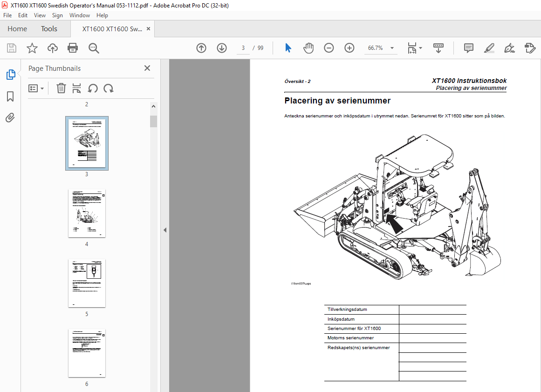Click the upload to cloud icon
The width and height of the screenshot is (541, 392).
[x=53, y=48]
